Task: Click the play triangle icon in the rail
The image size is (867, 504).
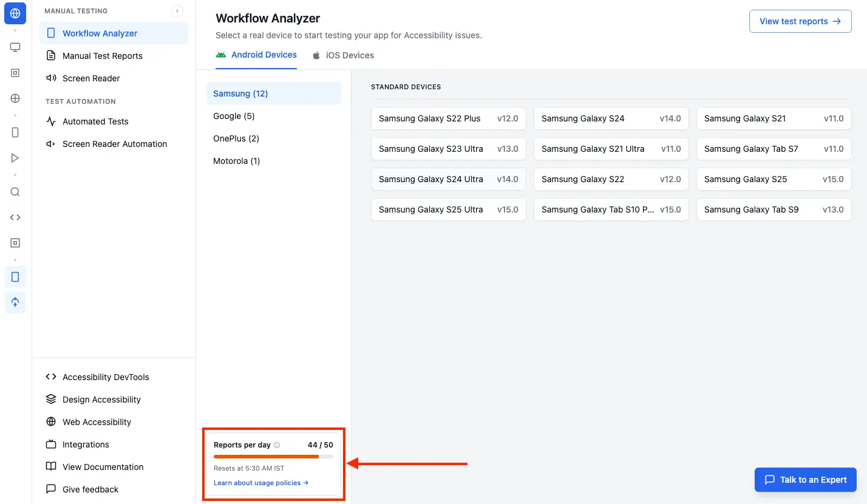Action: click(15, 158)
